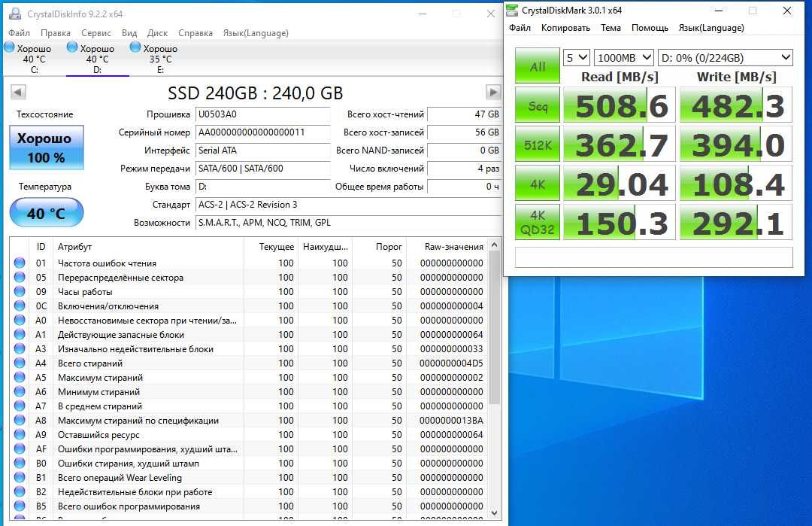Open Сервис menu in CrystalDiskInfo
The height and width of the screenshot is (526, 812).
[x=95, y=32]
